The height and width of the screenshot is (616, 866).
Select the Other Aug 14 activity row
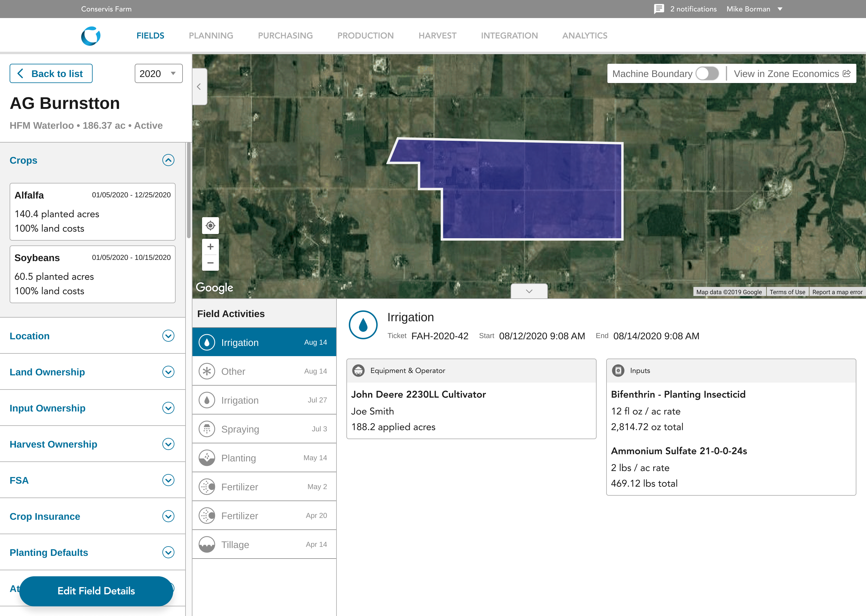tap(264, 371)
